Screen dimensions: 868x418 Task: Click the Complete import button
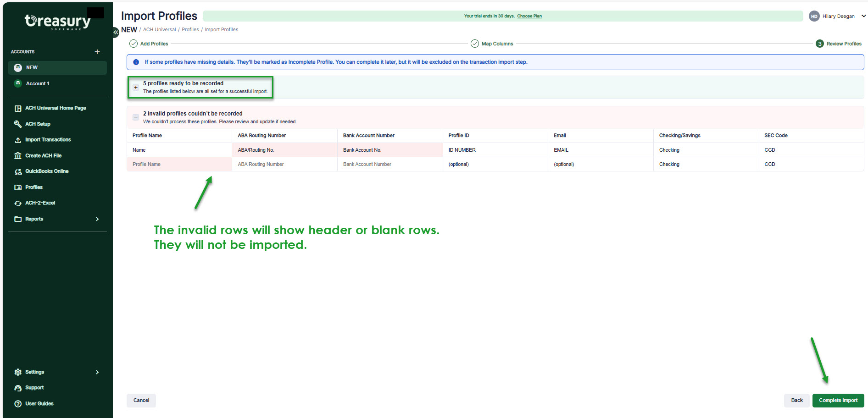pyautogui.click(x=838, y=400)
